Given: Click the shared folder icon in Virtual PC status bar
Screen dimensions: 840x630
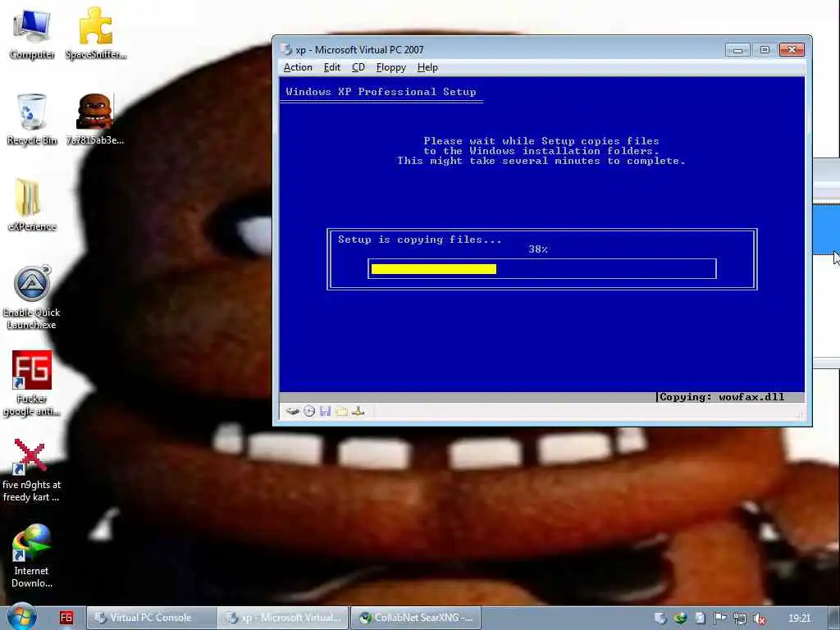Looking at the screenshot, I should coord(342,412).
